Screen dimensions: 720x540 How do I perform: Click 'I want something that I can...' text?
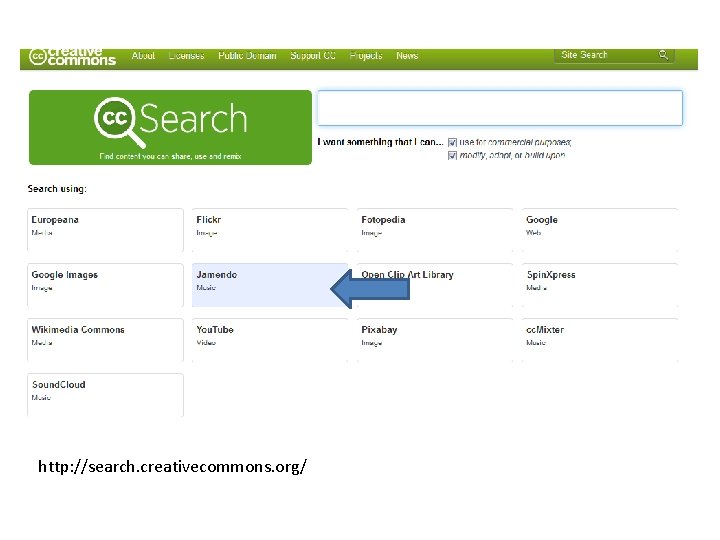[x=380, y=142]
